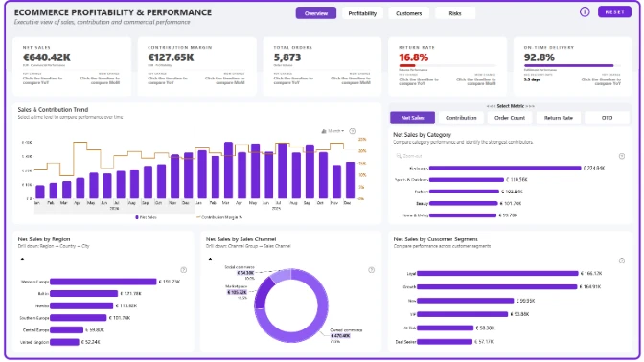Select the Order Count metric
This screenshot has height=362, width=644.
point(510,118)
